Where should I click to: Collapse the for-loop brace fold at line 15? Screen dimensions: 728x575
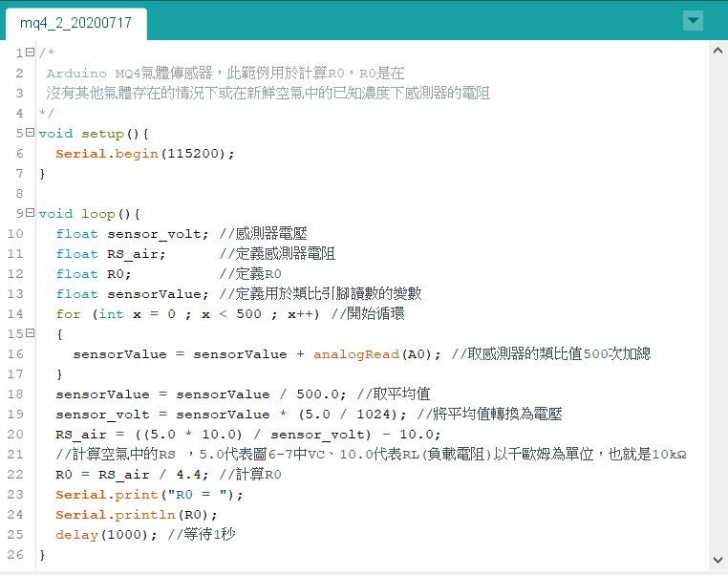(31, 333)
